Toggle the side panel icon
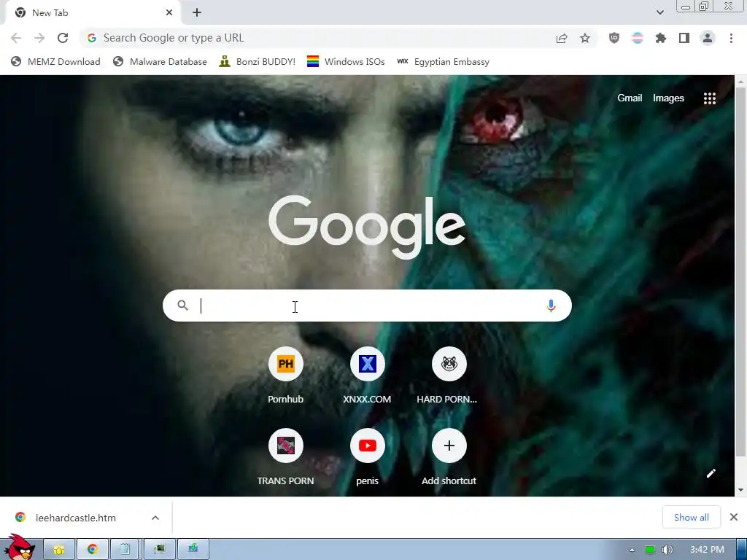747x560 pixels. [684, 38]
